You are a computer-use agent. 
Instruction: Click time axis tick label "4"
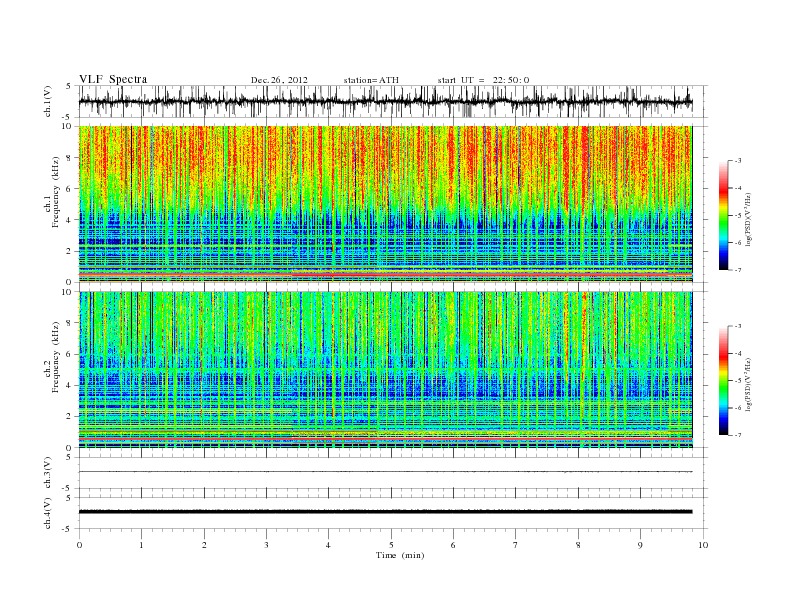pyautogui.click(x=328, y=545)
